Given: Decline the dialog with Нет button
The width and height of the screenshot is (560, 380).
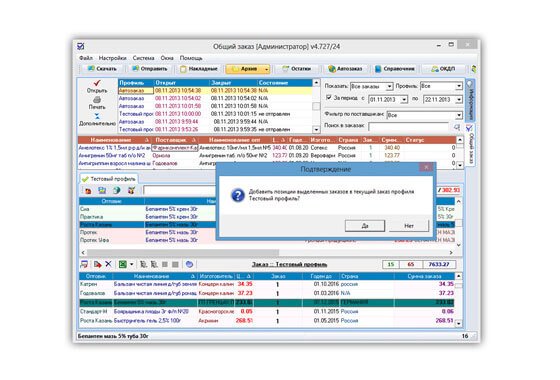Looking at the screenshot, I should click(409, 226).
